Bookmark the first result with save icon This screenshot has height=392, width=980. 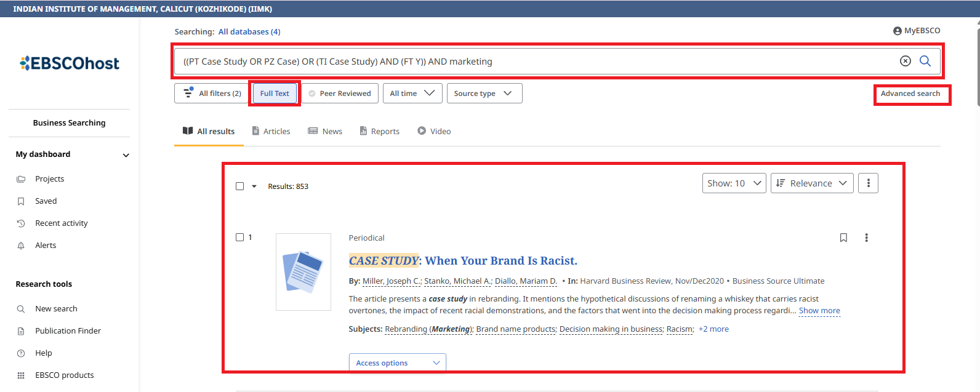843,238
